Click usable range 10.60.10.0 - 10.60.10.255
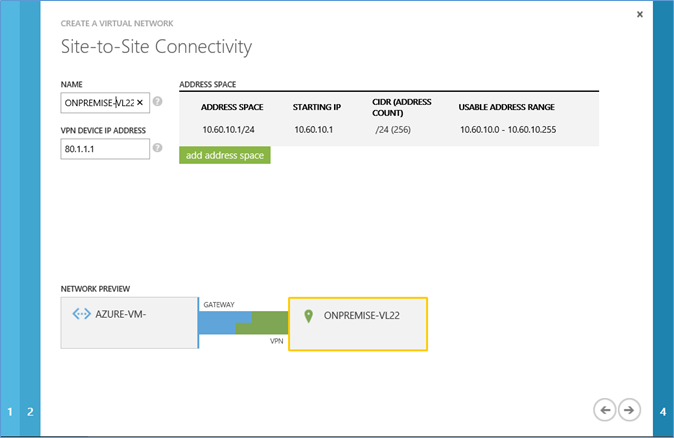The width and height of the screenshot is (674, 438). coord(508,129)
